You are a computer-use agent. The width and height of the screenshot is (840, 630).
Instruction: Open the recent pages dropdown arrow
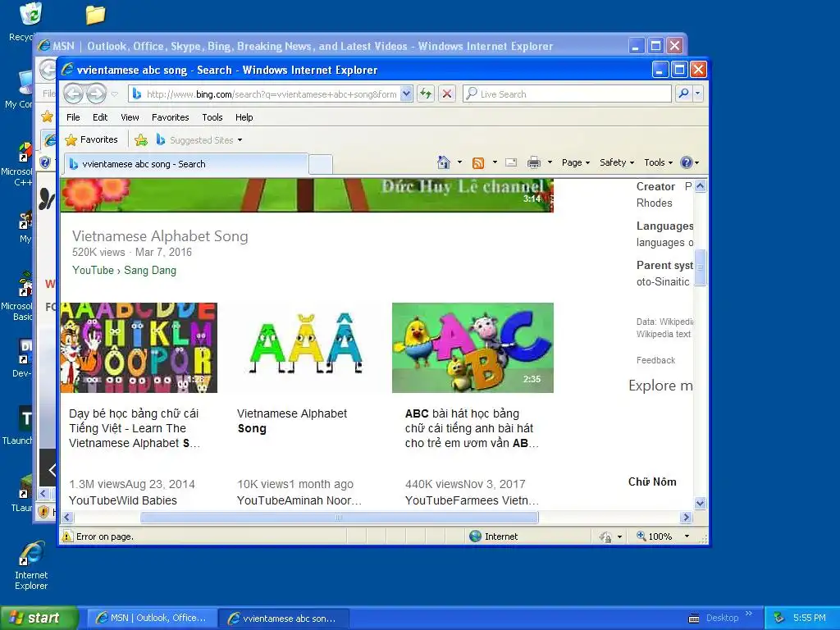(x=115, y=94)
